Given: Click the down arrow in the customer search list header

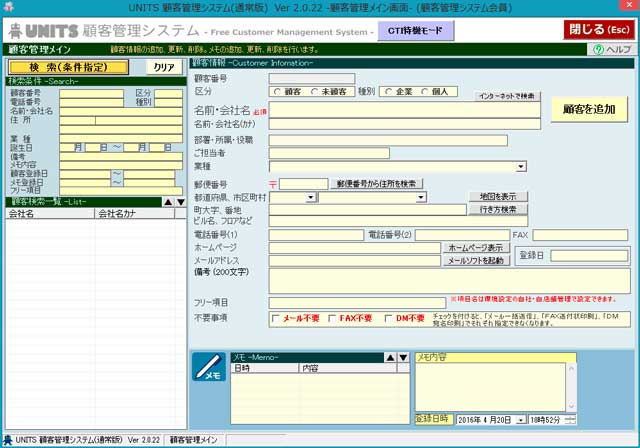Looking at the screenshot, I should pyautogui.click(x=181, y=202).
